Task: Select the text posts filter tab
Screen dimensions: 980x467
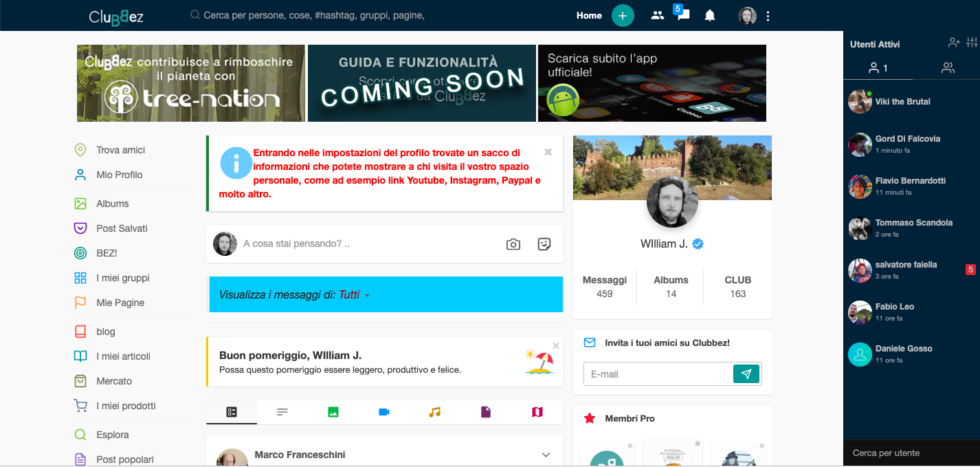Action: pos(282,412)
